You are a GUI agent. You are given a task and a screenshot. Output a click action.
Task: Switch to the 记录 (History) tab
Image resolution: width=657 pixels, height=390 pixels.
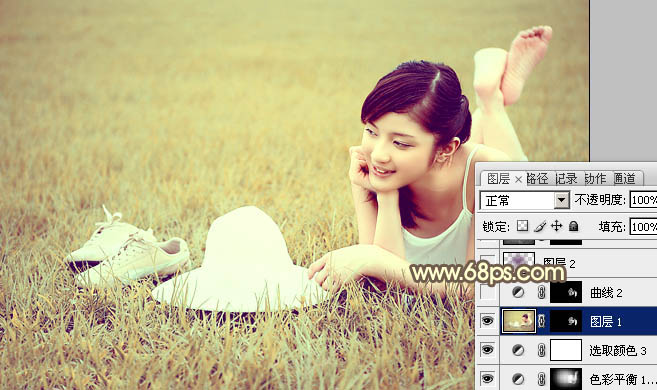coord(566,179)
